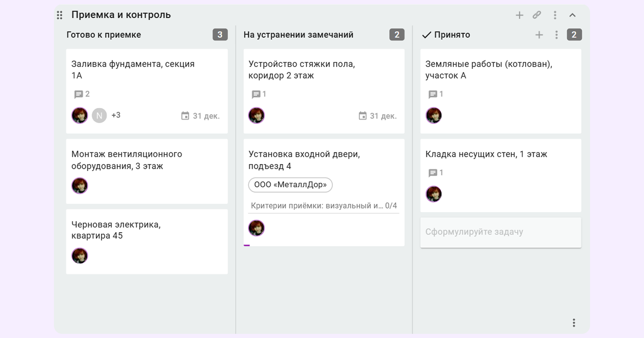Click the plus icon in the board header

519,15
